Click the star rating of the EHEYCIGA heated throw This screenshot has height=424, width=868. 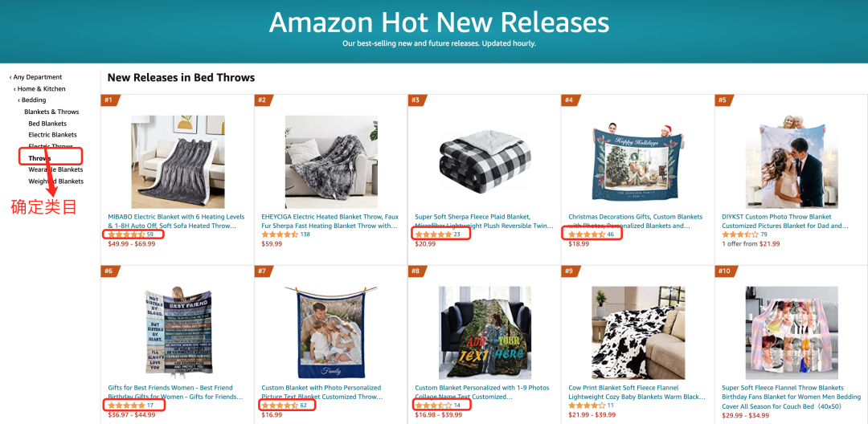pos(279,234)
